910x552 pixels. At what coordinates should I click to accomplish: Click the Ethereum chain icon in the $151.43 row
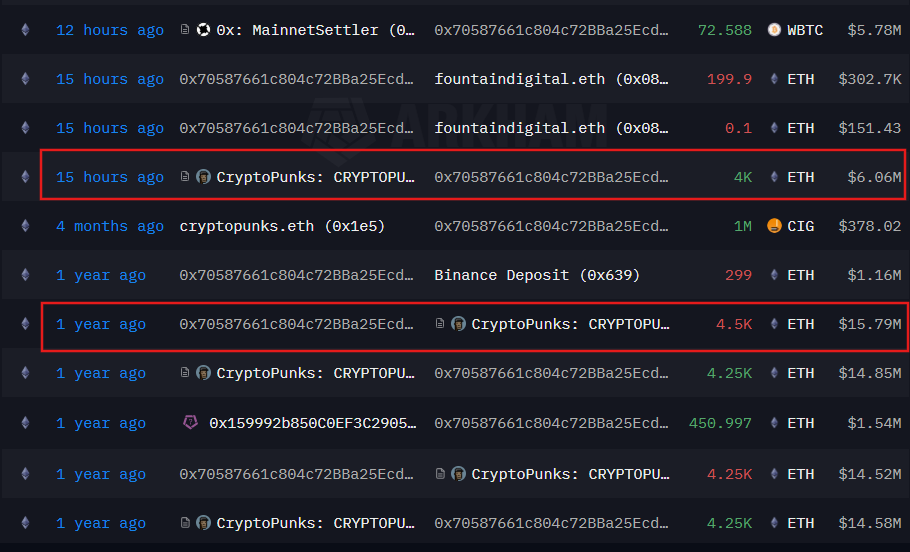point(26,128)
